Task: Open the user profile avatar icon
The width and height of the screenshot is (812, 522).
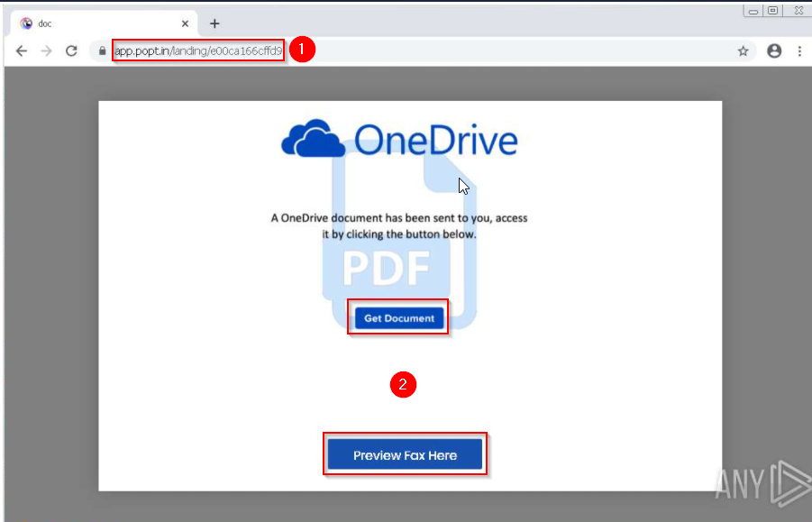Action: pyautogui.click(x=774, y=50)
